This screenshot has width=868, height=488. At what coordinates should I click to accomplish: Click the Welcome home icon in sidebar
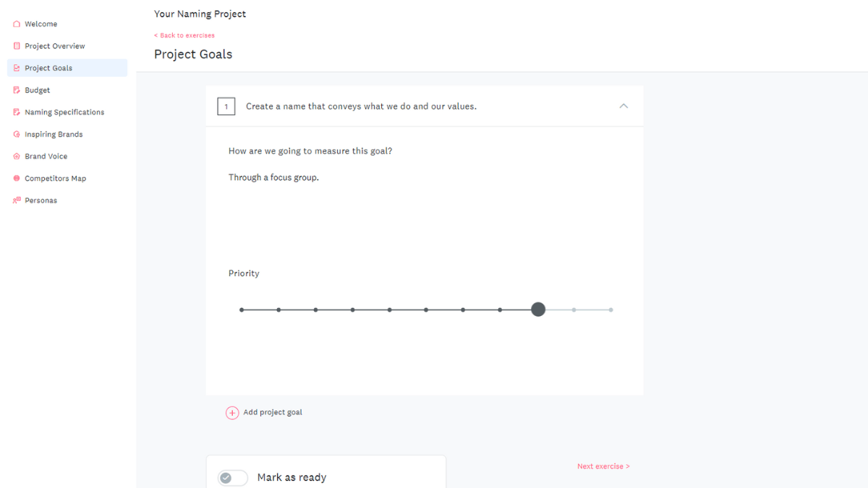(x=17, y=24)
